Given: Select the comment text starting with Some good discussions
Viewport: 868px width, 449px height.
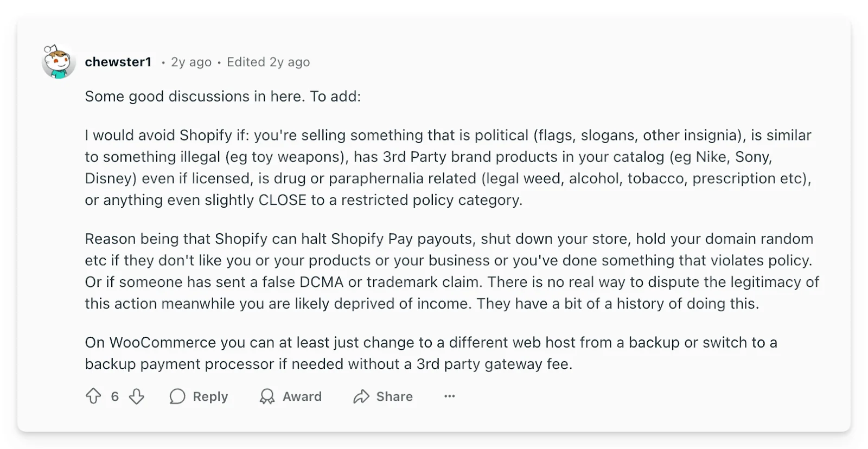Looking at the screenshot, I should pyautogui.click(x=224, y=97).
